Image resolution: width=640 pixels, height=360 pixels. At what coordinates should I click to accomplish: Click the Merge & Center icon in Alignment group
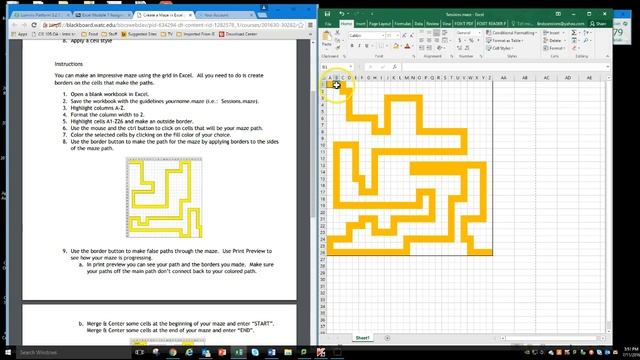tap(444, 40)
